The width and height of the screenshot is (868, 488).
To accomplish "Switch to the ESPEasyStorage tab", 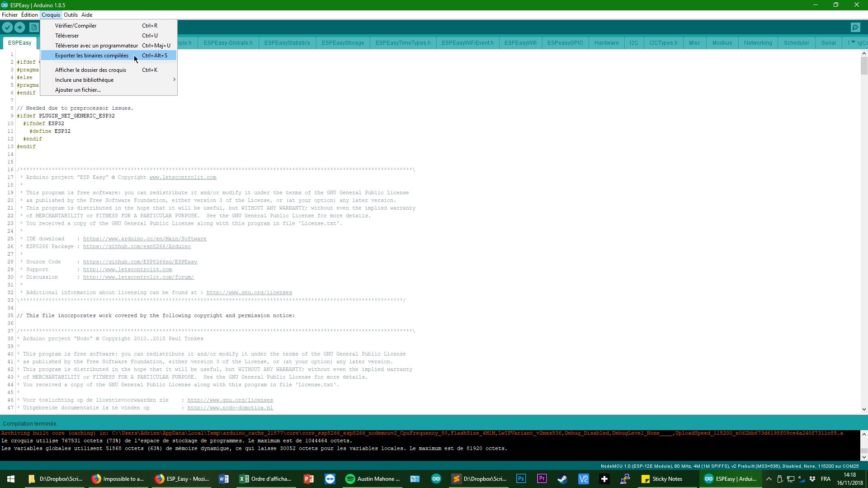I will point(343,43).
